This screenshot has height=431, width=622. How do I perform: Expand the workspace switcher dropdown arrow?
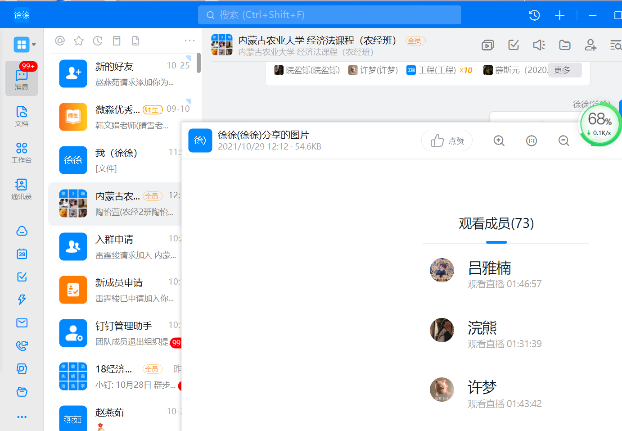tap(35, 45)
